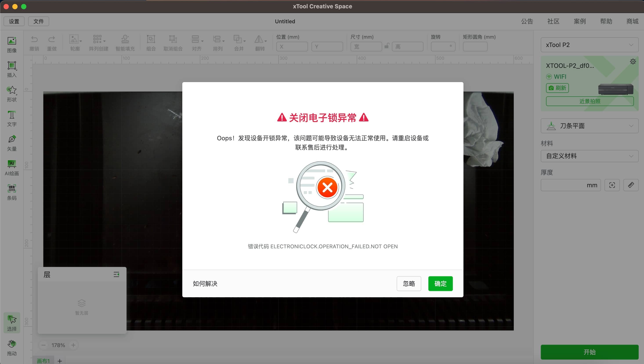Screen dimensions: 644x364
Task: Select the 文字 text tool
Action: pos(12,115)
